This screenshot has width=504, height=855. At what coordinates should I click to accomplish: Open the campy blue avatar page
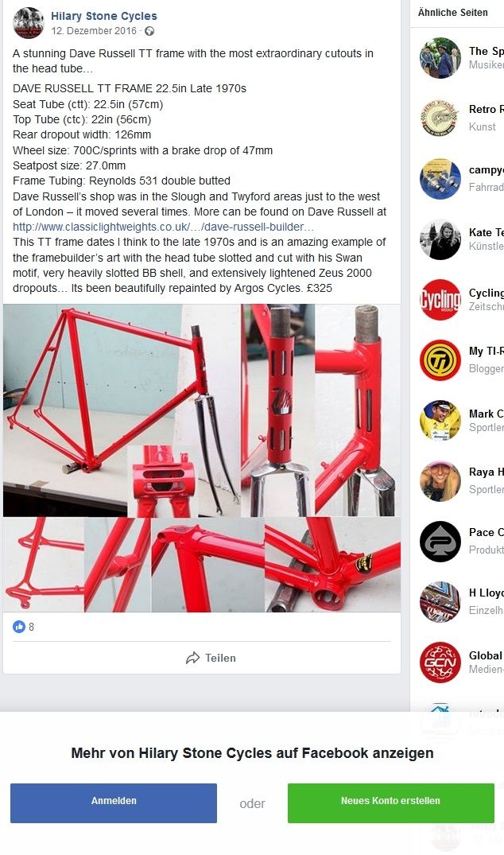point(440,178)
